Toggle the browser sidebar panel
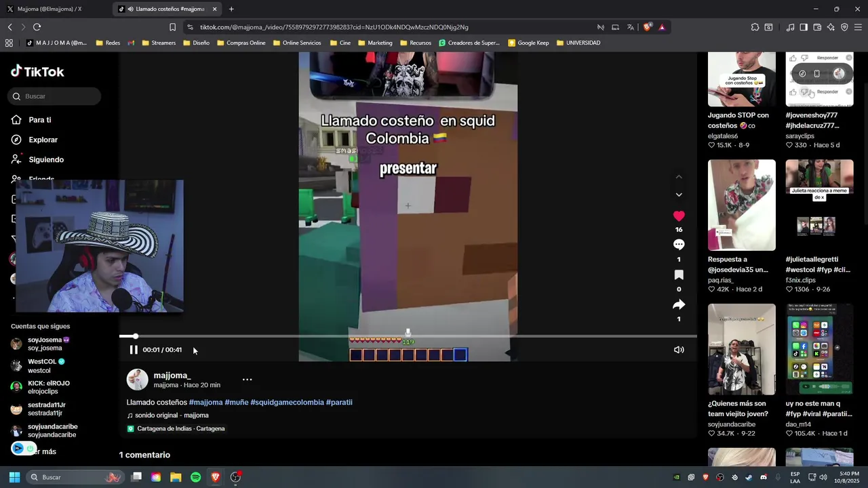Screen dimensions: 868x488 (804, 27)
